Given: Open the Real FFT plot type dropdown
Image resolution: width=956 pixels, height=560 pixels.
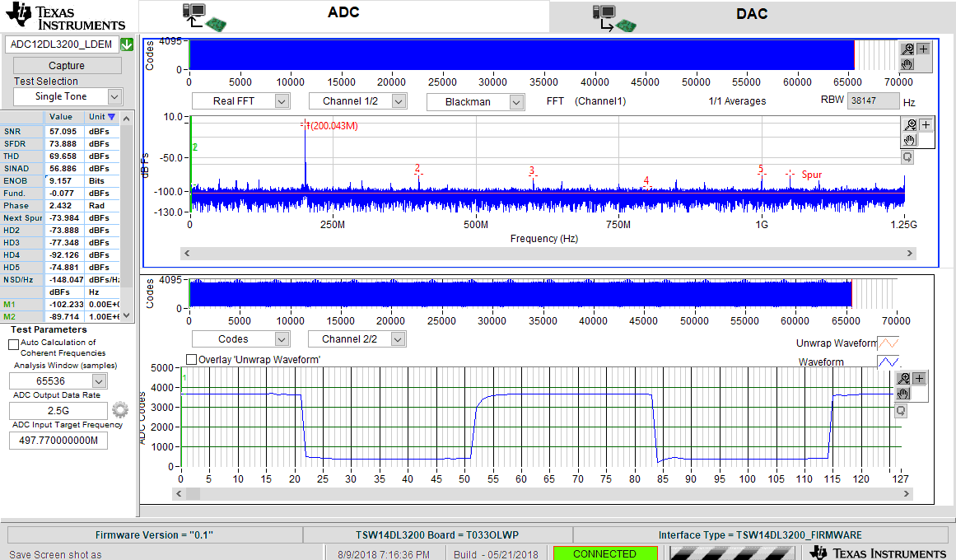Looking at the screenshot, I should click(282, 101).
